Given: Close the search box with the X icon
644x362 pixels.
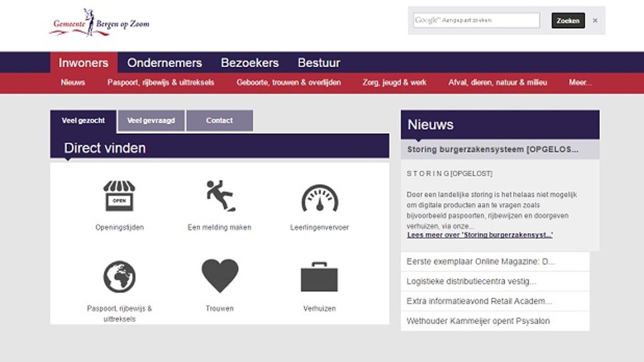Looking at the screenshot, I should pos(594,21).
